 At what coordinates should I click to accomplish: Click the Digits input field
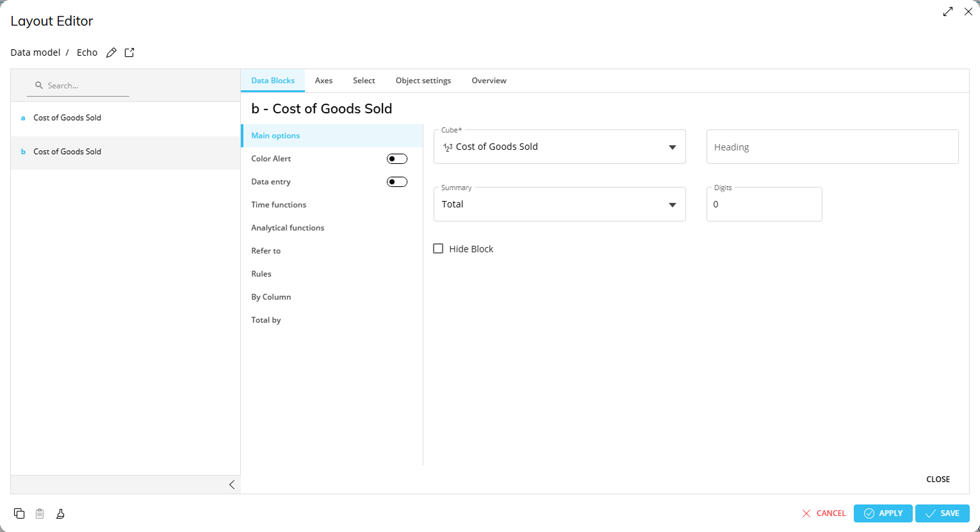[x=764, y=204]
